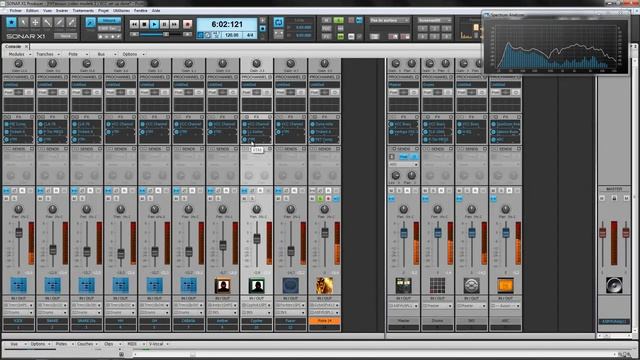Mute the first channel with M button
The width and height of the screenshot is (640, 360).
pos(7,198)
